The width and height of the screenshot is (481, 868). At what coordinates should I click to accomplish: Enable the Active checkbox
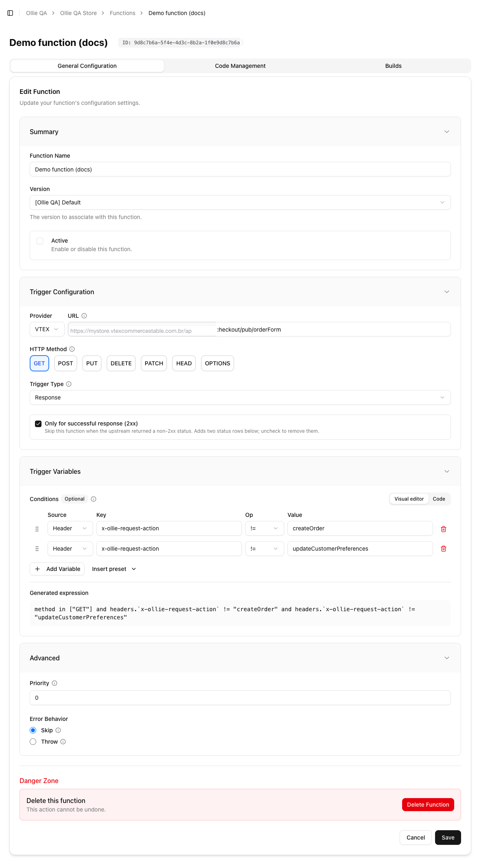(40, 241)
